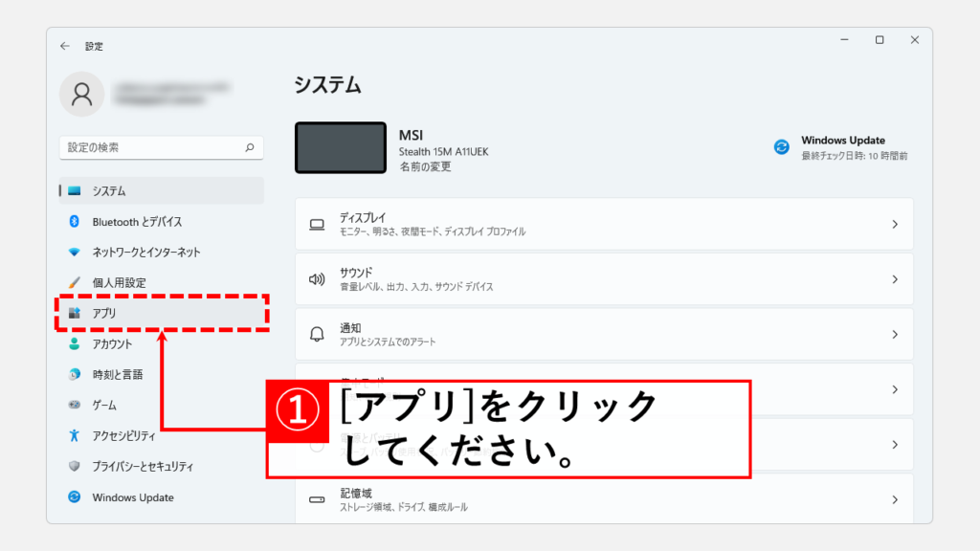The image size is (980, 551).
Task: Click the network Wi-Fi icon in sidebar
Action: click(x=75, y=253)
